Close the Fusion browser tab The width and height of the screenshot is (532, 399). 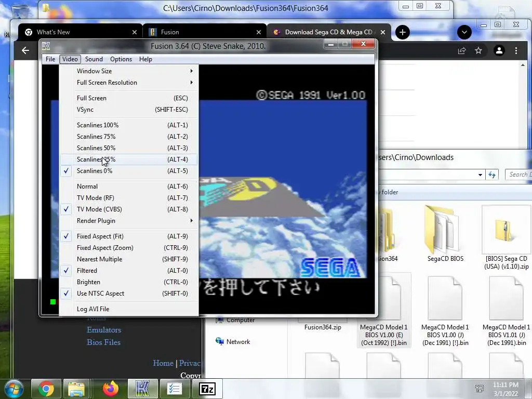click(259, 32)
